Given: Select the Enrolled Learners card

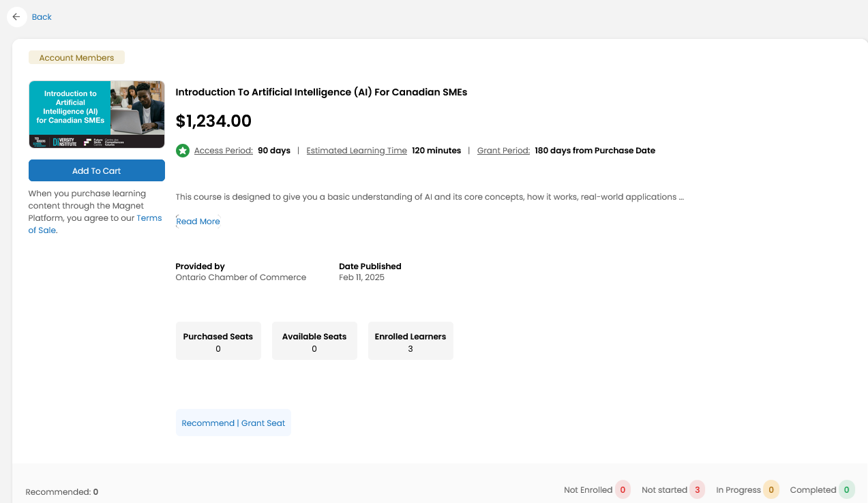Looking at the screenshot, I should (410, 341).
